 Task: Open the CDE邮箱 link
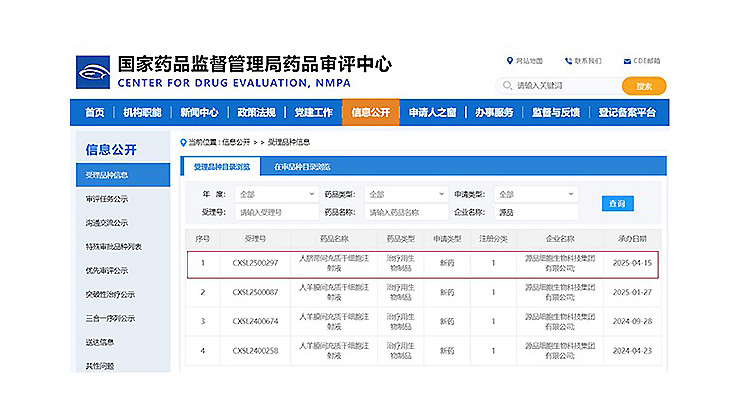point(647,61)
